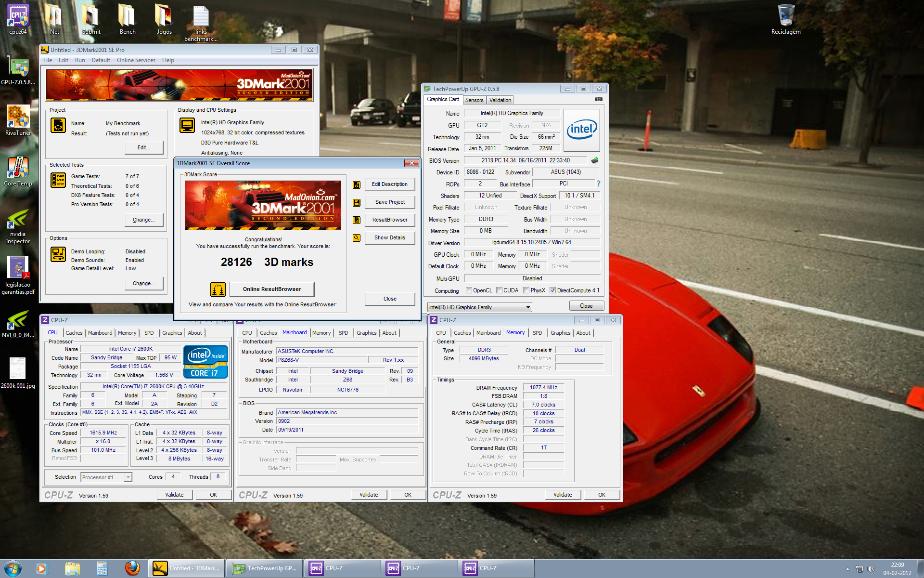Image resolution: width=924 pixels, height=578 pixels.
Task: Open the Reciclagem recycle bin
Action: point(786,20)
